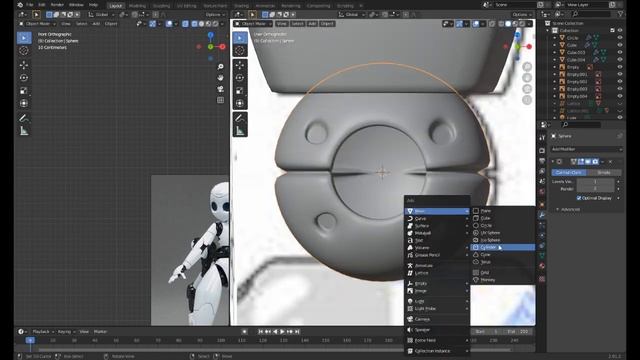Image resolution: width=640 pixels, height=360 pixels.
Task: Open the File menu
Action: tap(29, 5)
